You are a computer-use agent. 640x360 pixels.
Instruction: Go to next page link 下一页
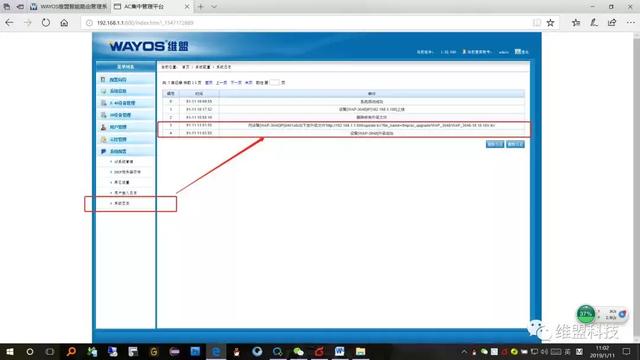coord(236,82)
